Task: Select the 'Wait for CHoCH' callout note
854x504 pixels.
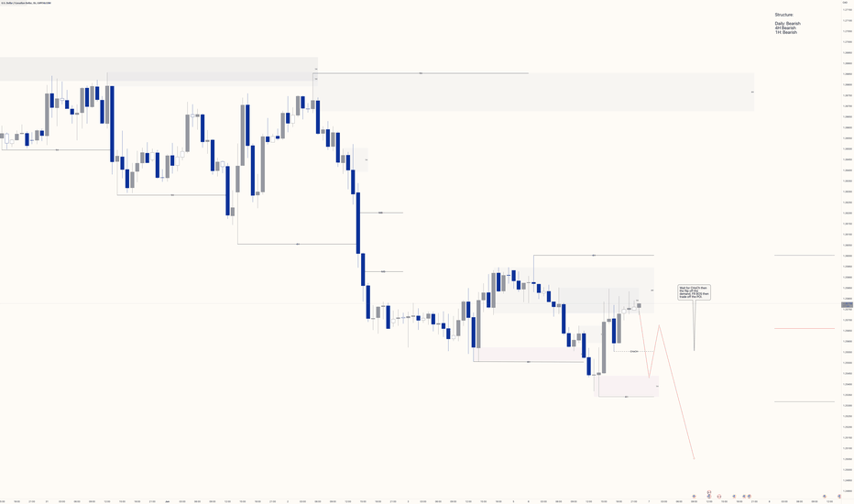Action: (694, 292)
